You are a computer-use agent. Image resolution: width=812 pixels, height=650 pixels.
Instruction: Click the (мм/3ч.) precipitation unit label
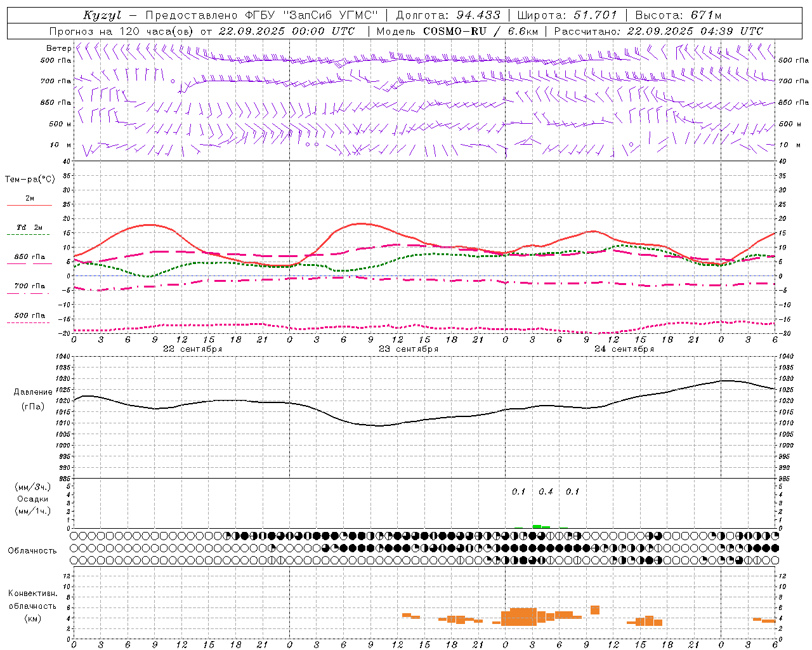coord(33,487)
